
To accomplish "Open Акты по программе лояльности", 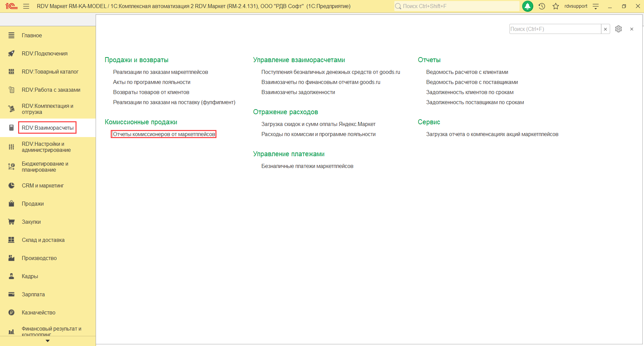I will 152,82.
